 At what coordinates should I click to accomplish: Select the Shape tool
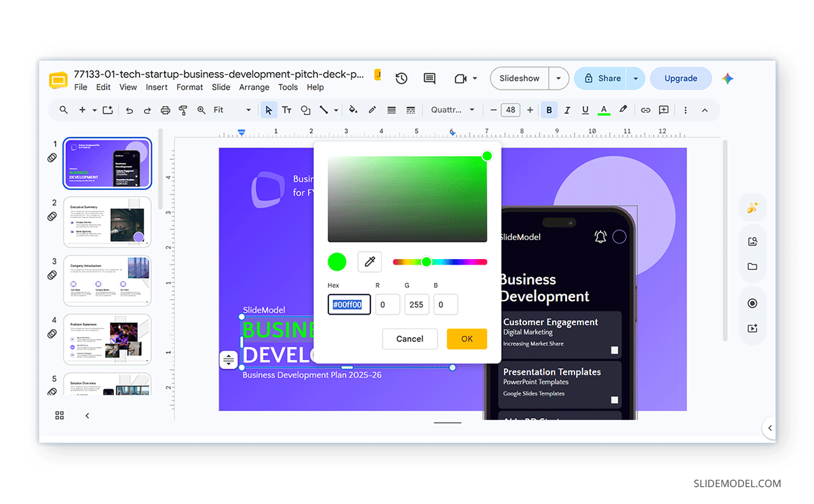305,110
